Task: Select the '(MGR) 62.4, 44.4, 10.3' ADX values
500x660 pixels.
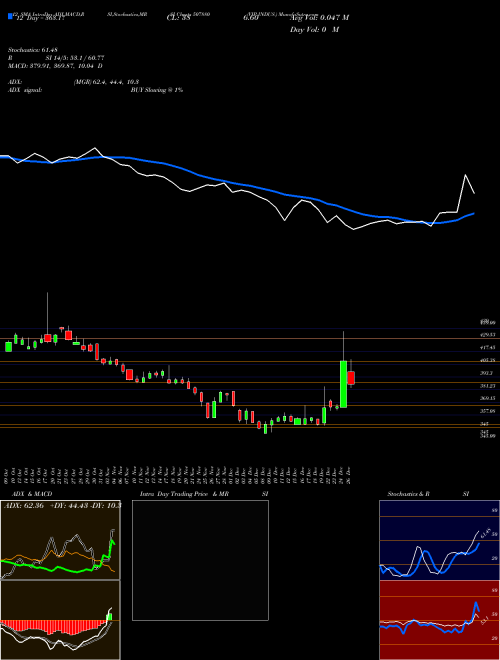Action: [x=106, y=82]
